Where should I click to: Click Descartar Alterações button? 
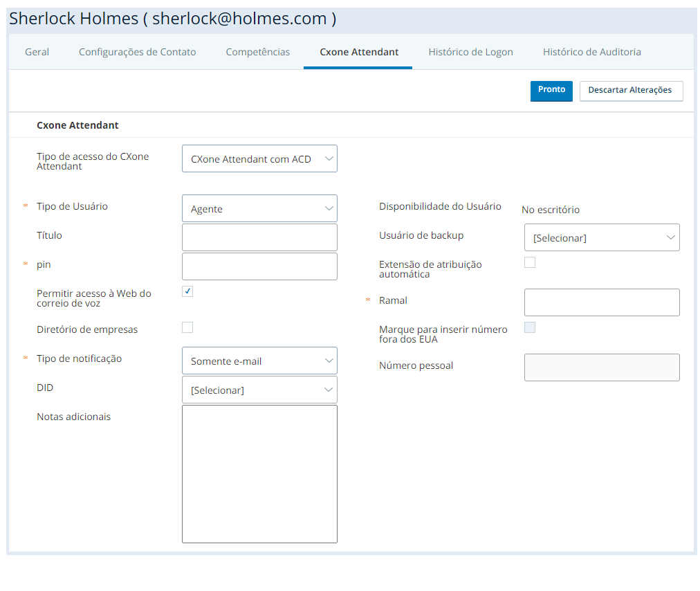coord(631,91)
